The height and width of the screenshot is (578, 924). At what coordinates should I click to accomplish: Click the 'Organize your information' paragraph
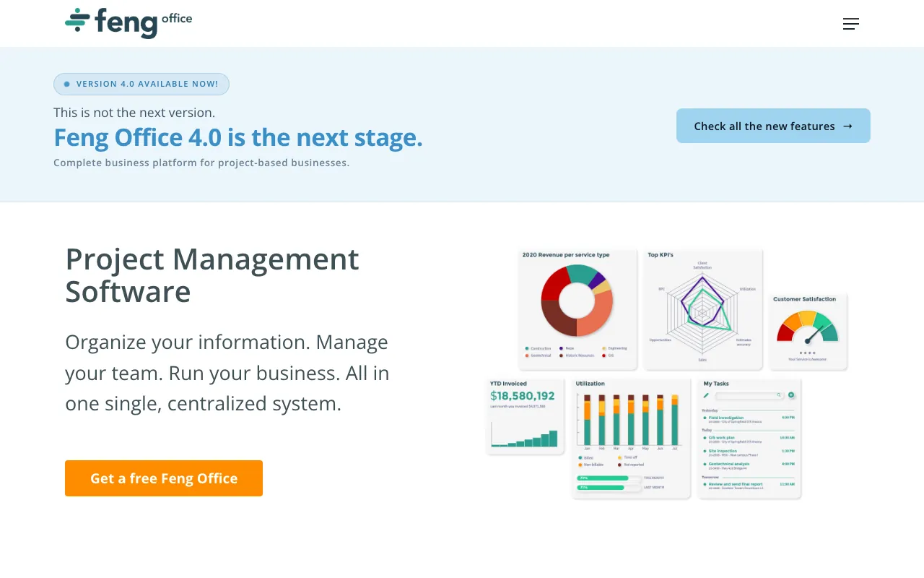pyautogui.click(x=227, y=373)
